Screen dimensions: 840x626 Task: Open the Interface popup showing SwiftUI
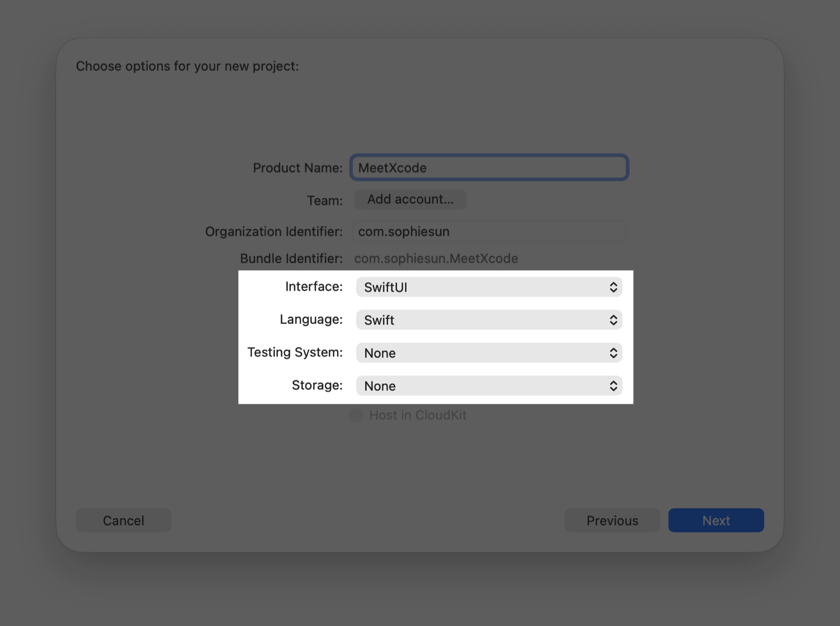click(489, 287)
